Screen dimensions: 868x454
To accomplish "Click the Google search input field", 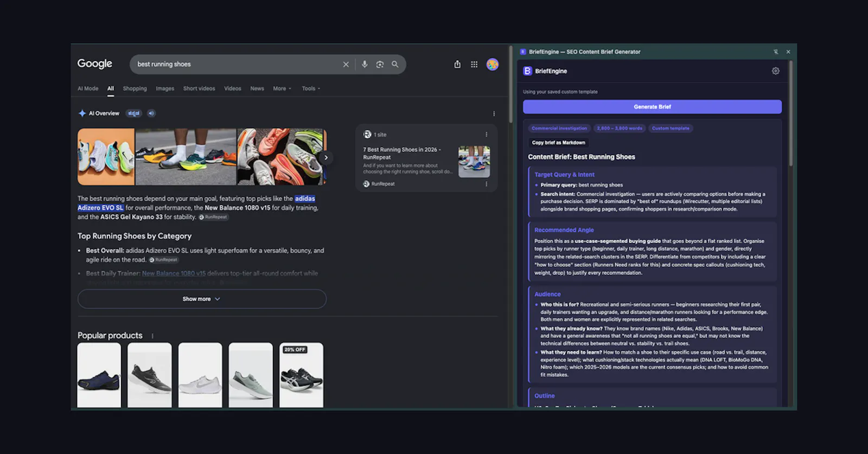I will 238,64.
